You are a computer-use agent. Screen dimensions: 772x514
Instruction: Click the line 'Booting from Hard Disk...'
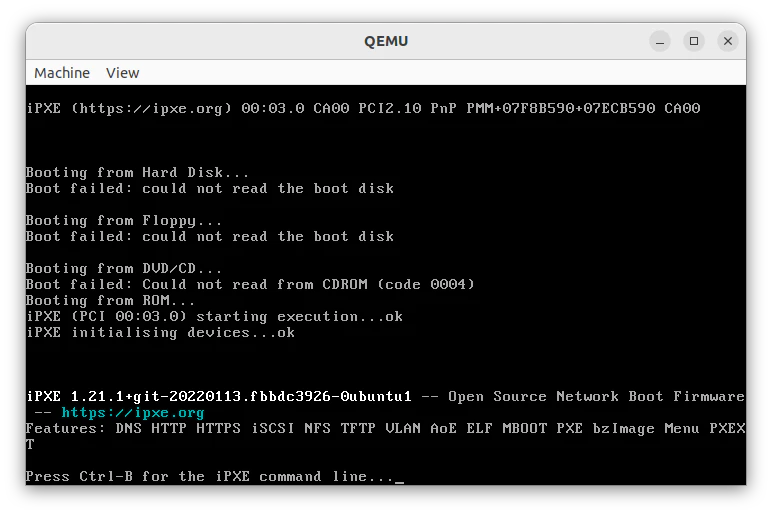click(137, 173)
